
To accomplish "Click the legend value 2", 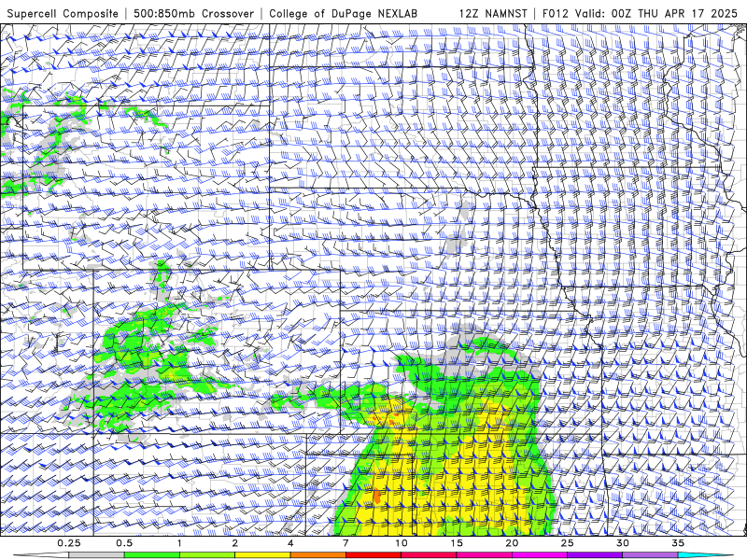I will pos(235,543).
